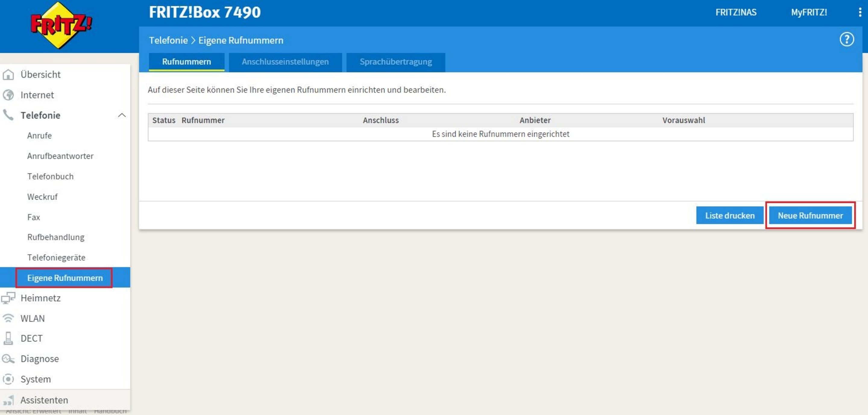Image resolution: width=868 pixels, height=415 pixels.
Task: Open the Diagnose menu entry
Action: pos(39,359)
